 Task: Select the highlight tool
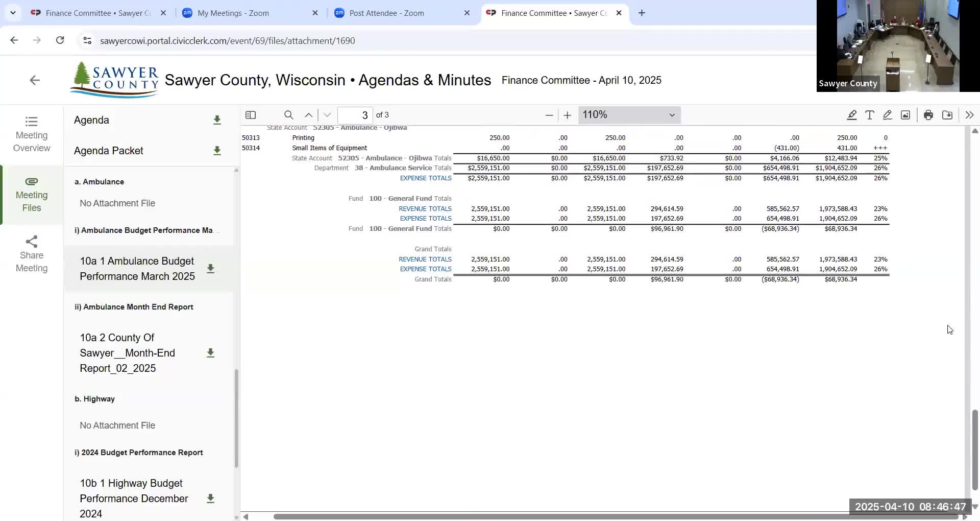851,115
